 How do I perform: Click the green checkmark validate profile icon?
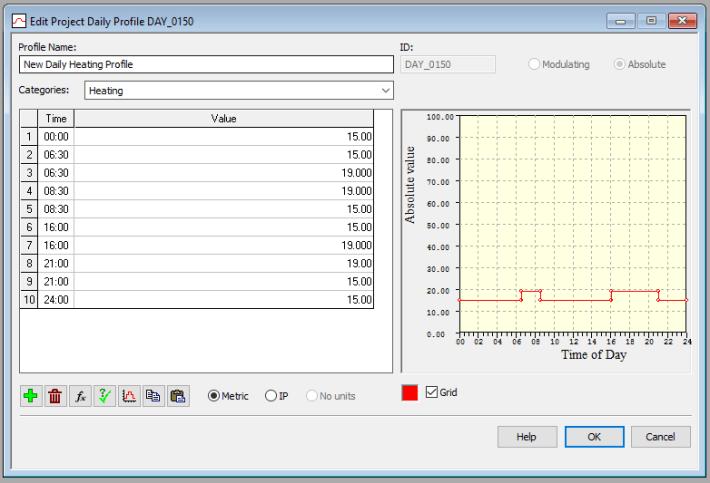pyautogui.click(x=104, y=396)
